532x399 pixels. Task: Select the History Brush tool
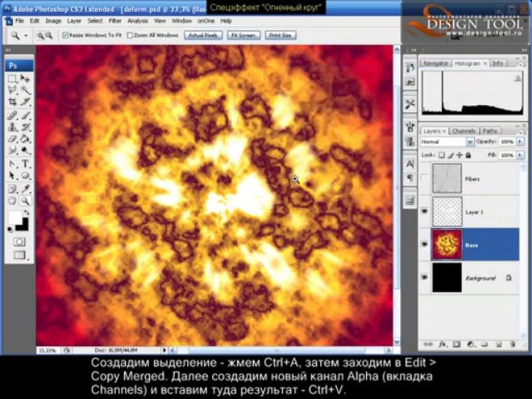click(25, 127)
